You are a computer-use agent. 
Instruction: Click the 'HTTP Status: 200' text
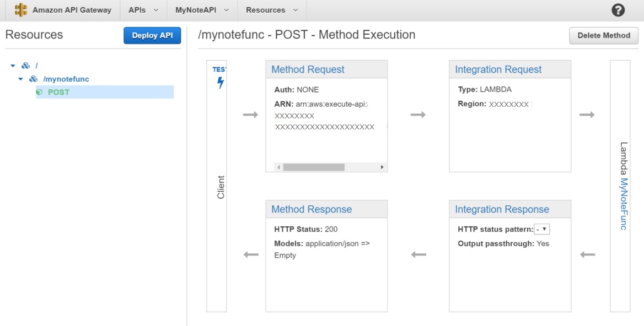tap(306, 229)
